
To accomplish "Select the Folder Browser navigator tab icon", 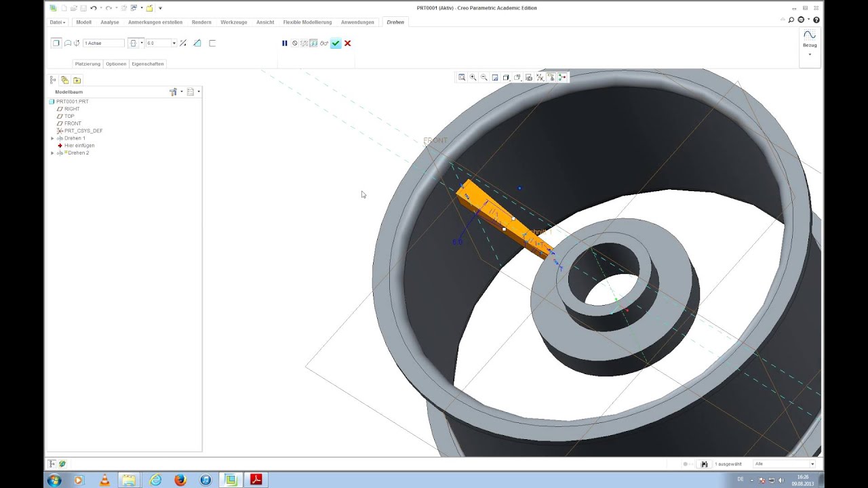I will 65,79.
